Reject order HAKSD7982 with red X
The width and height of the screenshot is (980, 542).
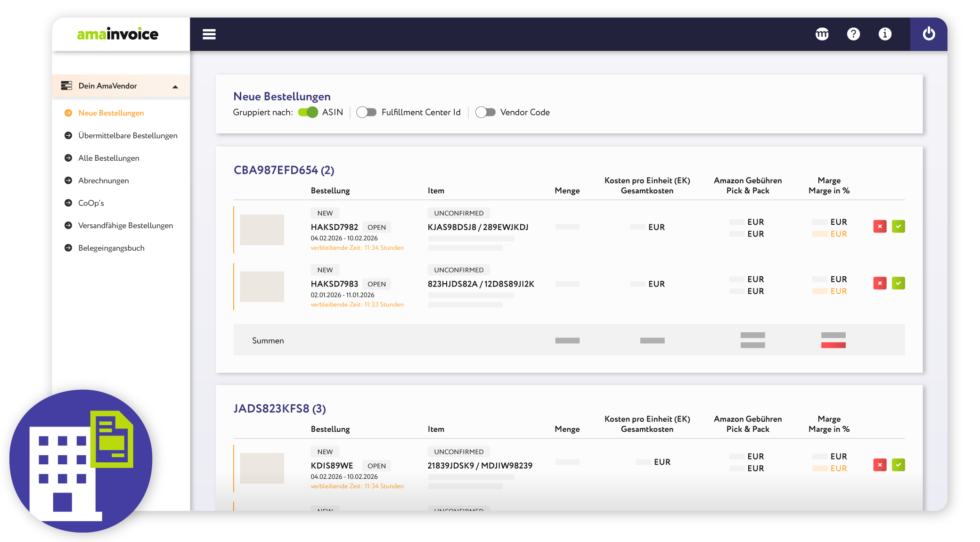[880, 227]
